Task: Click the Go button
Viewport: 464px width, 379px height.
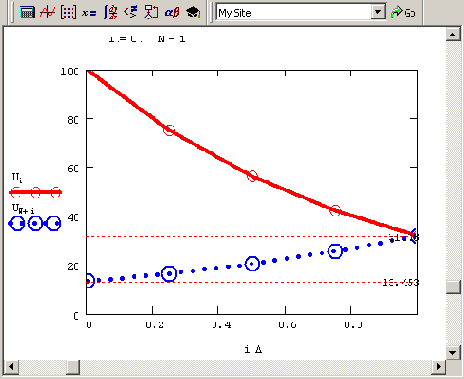Action: pos(403,13)
